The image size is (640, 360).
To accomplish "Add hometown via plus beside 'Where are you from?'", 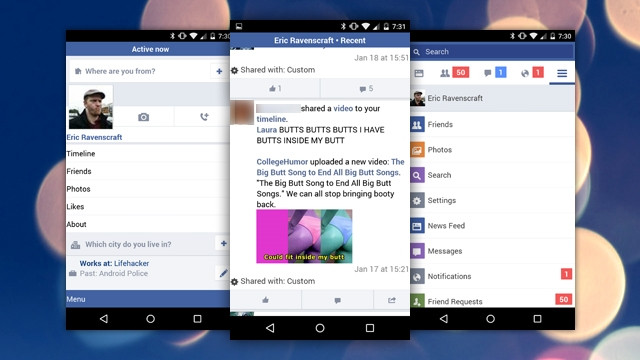I will click(x=219, y=71).
